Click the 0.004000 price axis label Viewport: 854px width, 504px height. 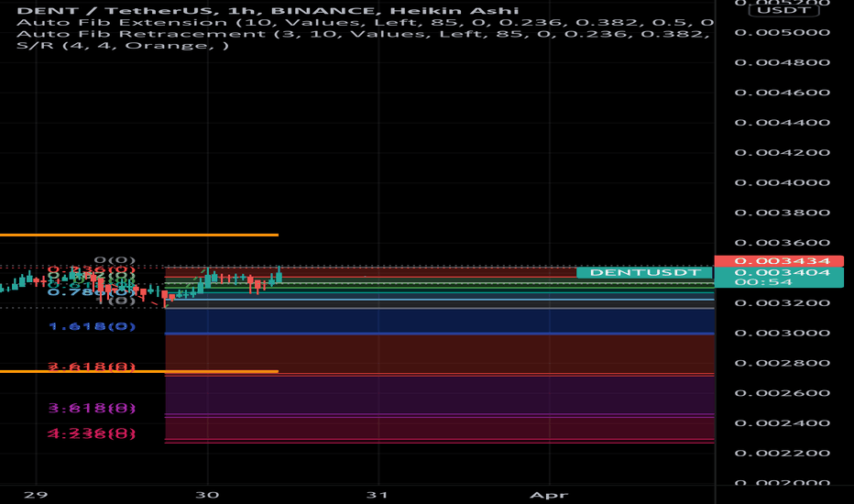pyautogui.click(x=783, y=182)
